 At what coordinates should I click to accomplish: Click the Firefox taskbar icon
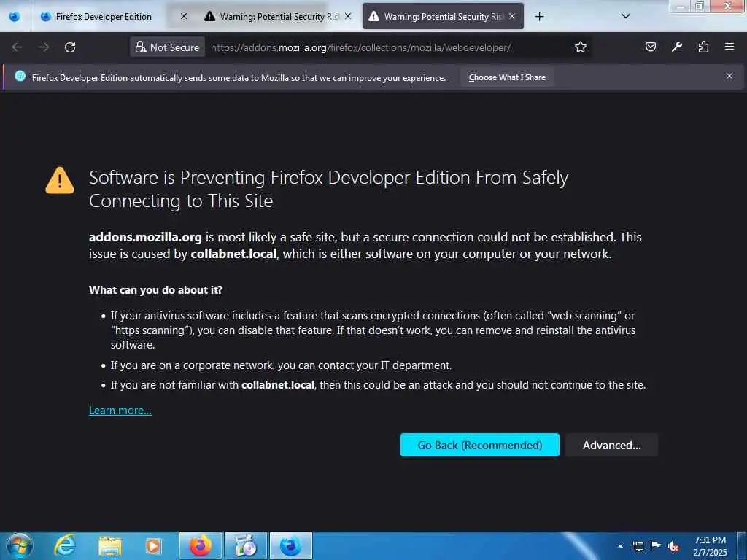[200, 545]
